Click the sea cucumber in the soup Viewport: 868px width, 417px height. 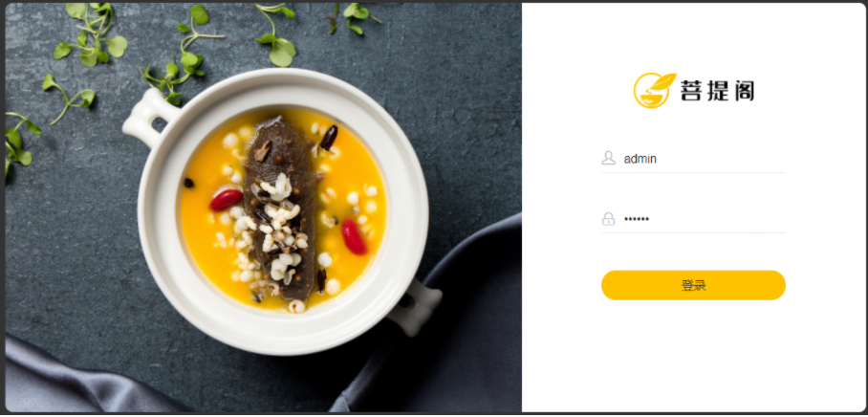281,206
